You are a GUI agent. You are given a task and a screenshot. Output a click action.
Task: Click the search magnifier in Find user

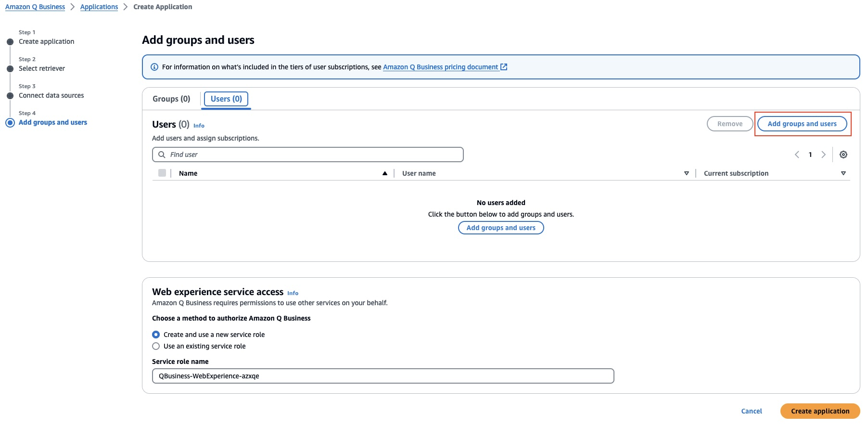pyautogui.click(x=162, y=155)
